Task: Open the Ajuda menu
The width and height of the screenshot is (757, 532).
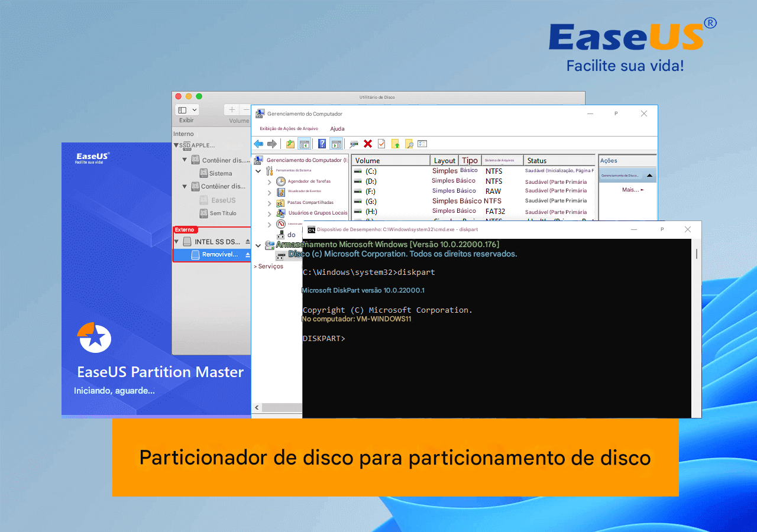Action: (x=337, y=128)
